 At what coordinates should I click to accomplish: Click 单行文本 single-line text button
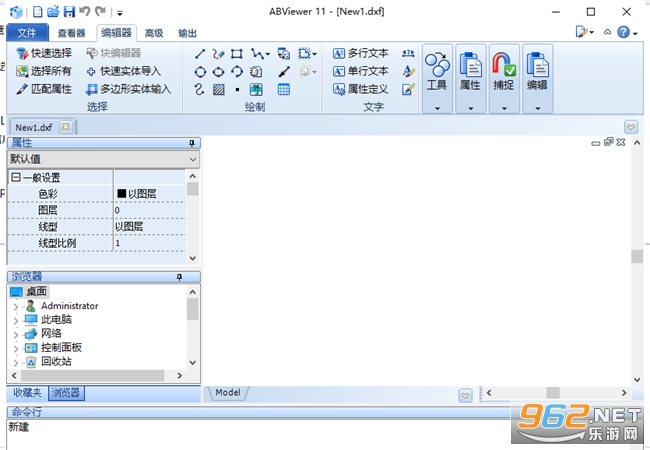tap(360, 71)
